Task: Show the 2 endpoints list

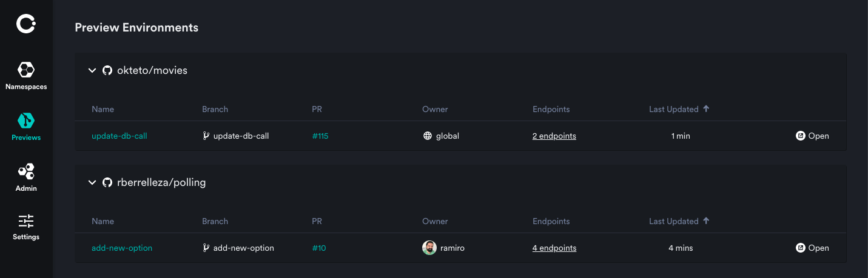Action: tap(554, 136)
